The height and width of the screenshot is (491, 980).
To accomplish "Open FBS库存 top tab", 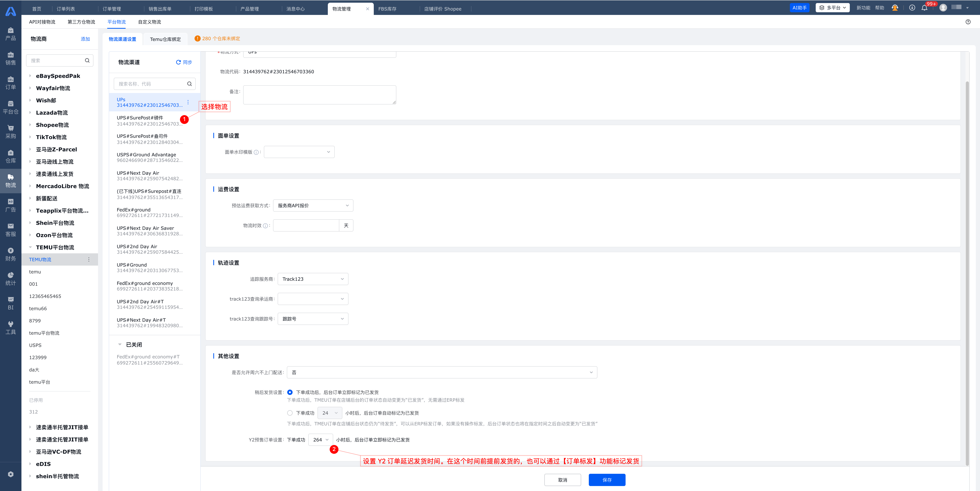I will pyautogui.click(x=387, y=9).
